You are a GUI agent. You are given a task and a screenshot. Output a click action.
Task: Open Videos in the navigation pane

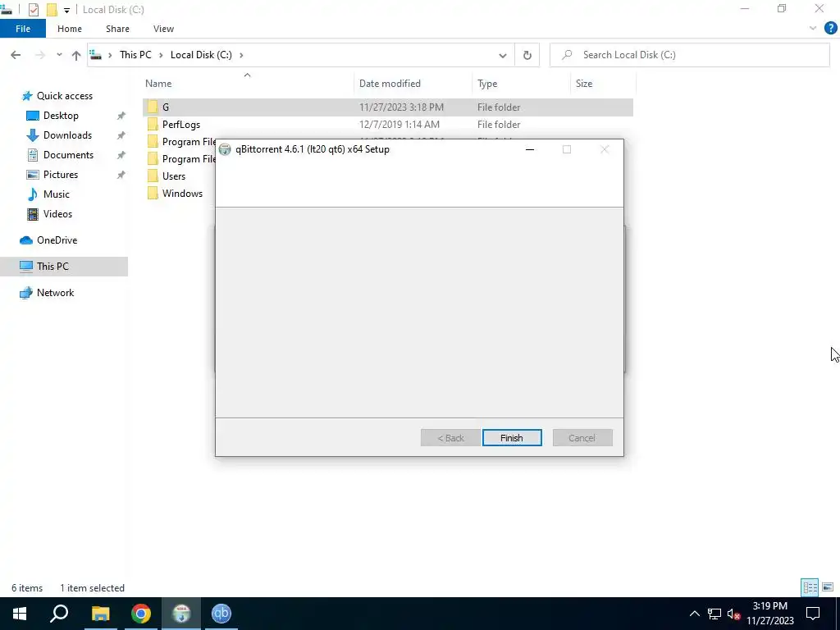pos(57,214)
